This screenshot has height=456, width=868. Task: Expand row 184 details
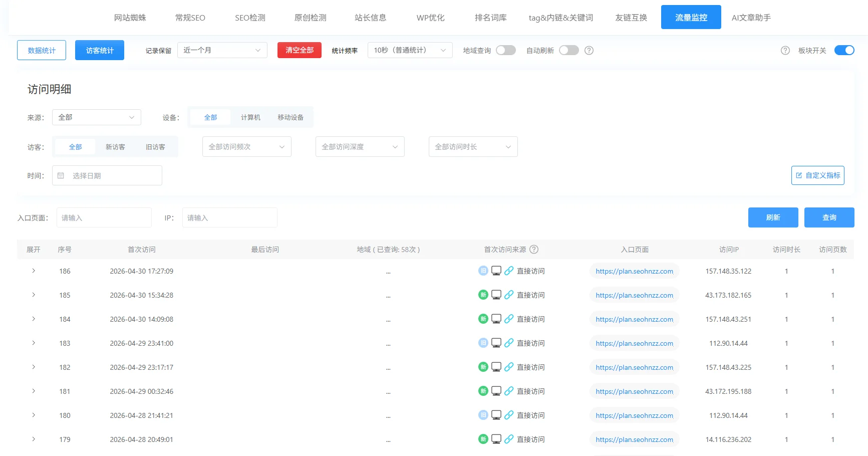click(34, 319)
